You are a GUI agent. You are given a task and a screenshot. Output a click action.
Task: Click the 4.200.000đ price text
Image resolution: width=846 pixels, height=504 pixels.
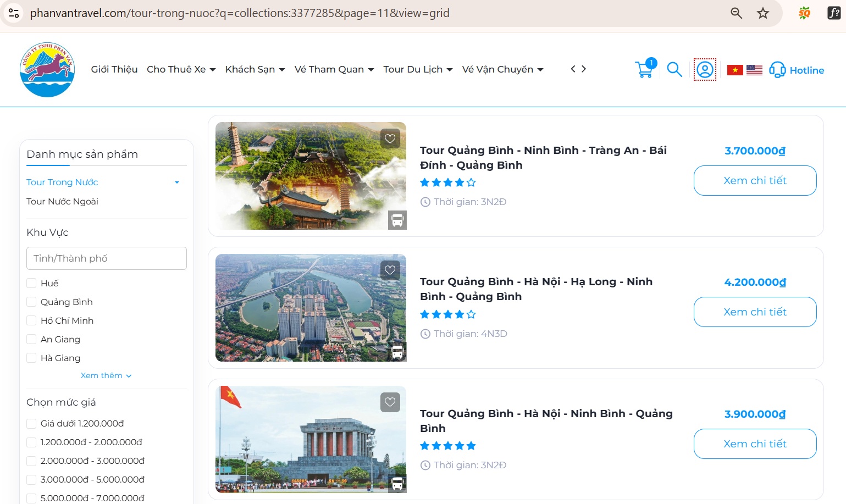[x=755, y=282]
